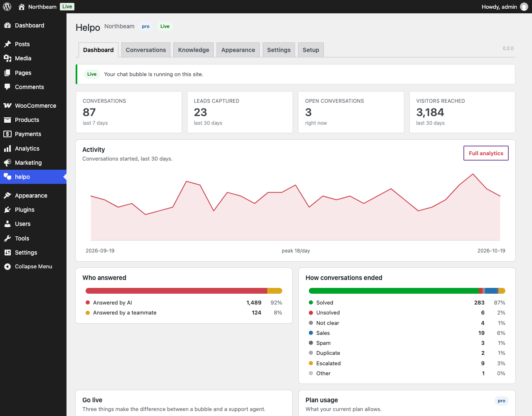The image size is (532, 416).
Task: Click 'Answered by a teammate' label
Action: [x=125, y=313]
